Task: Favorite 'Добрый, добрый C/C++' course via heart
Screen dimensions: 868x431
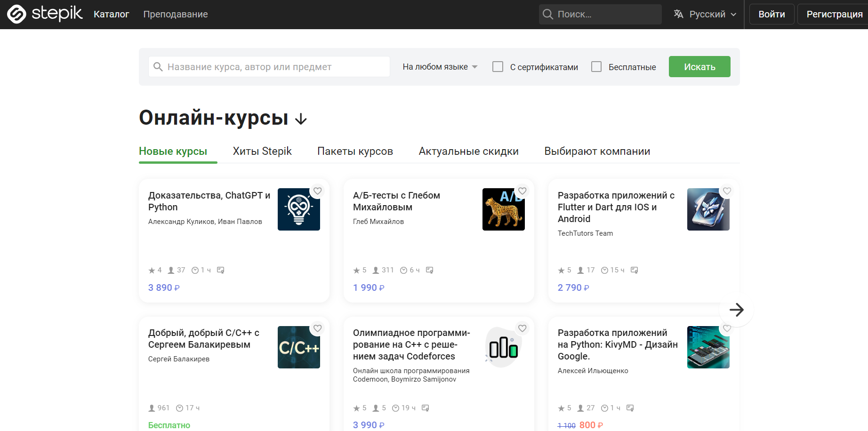Action: (318, 328)
